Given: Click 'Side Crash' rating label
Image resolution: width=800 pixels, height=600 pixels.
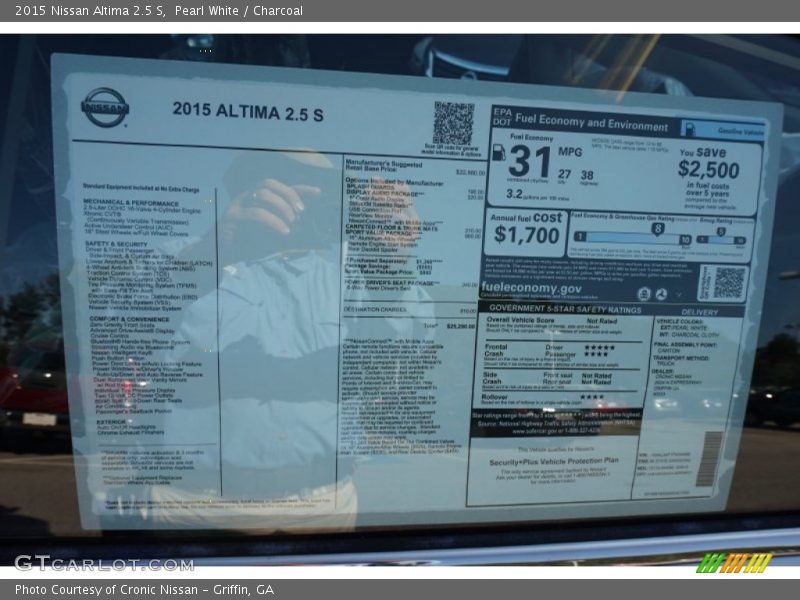Looking at the screenshot, I should point(492,378).
